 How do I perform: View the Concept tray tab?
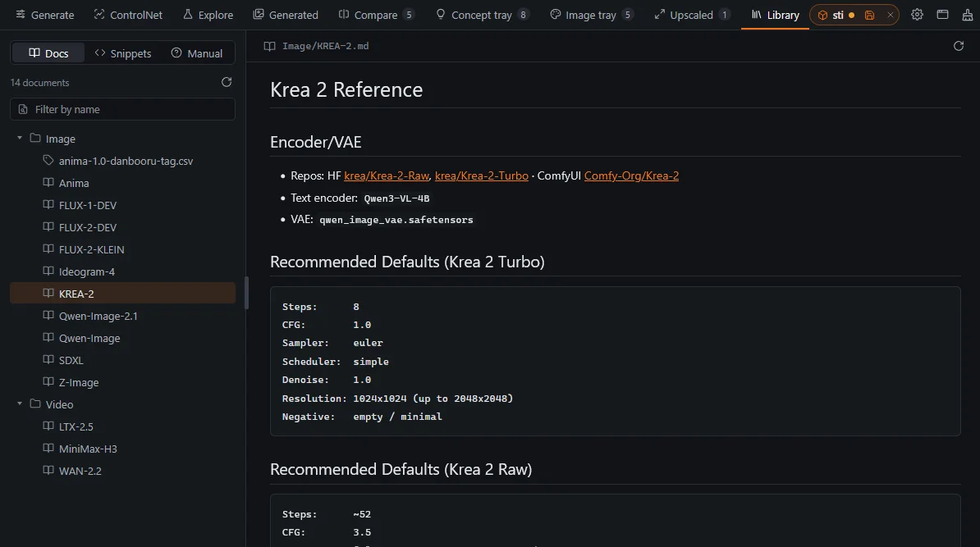tap(482, 15)
